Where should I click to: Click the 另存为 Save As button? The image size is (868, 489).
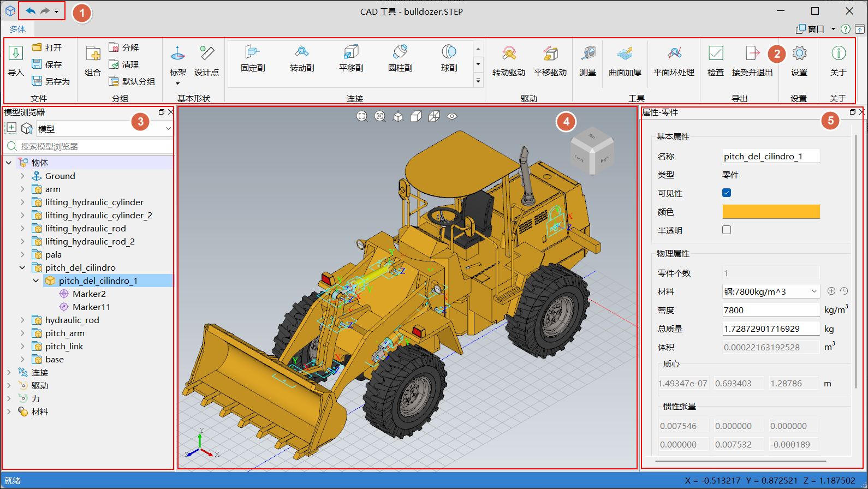pos(51,81)
